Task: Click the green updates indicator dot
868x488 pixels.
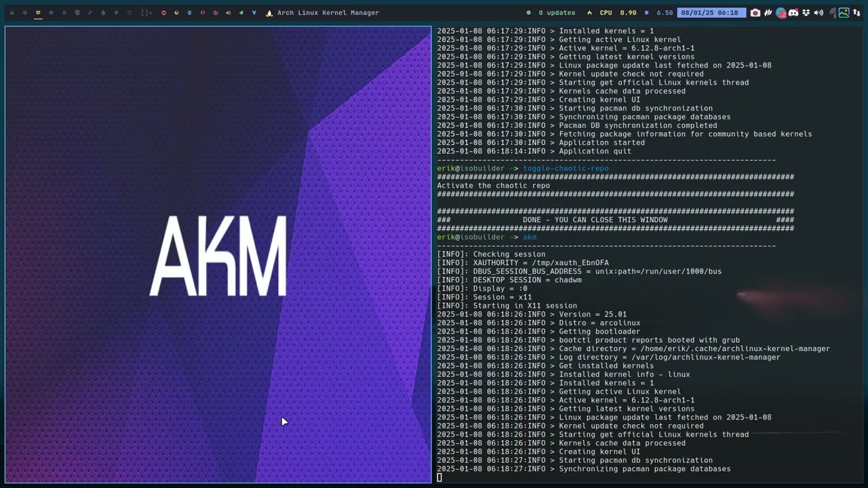Action: (529, 13)
